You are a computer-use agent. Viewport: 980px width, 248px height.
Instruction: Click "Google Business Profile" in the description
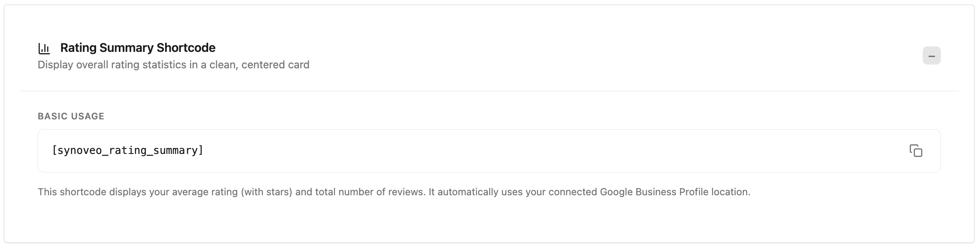coord(654,192)
